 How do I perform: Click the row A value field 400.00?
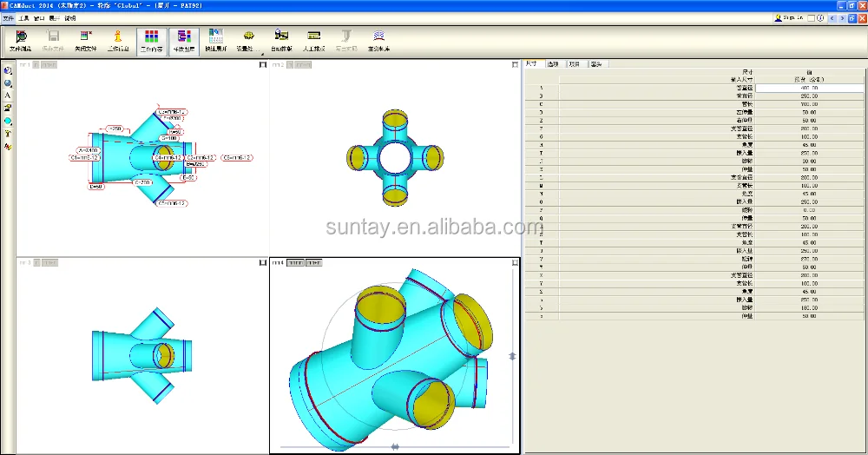[x=809, y=88]
